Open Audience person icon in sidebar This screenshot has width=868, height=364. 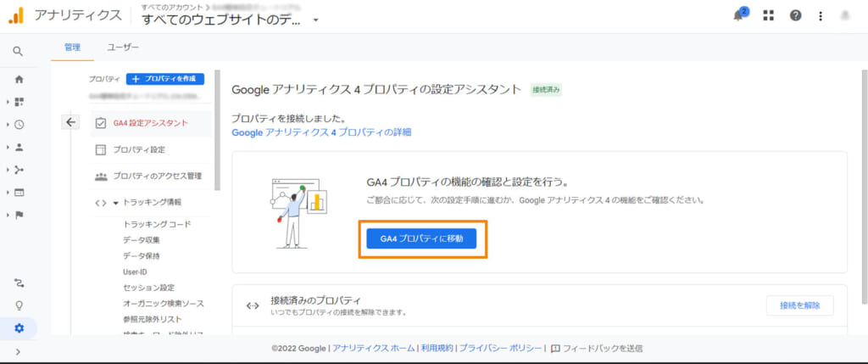coord(19,148)
